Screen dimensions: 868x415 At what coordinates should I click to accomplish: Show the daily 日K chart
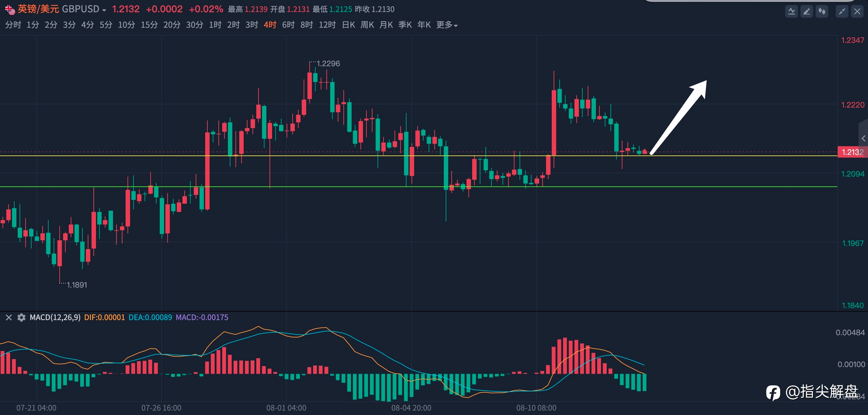pos(348,25)
